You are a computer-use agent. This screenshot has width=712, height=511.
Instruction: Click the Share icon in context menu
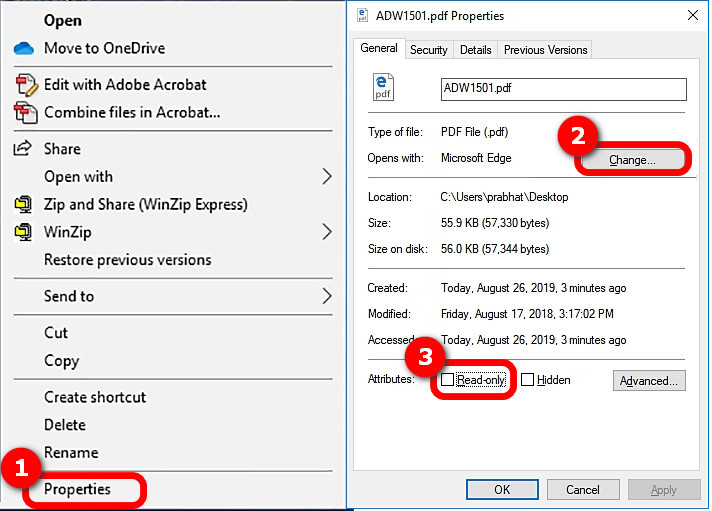click(23, 149)
